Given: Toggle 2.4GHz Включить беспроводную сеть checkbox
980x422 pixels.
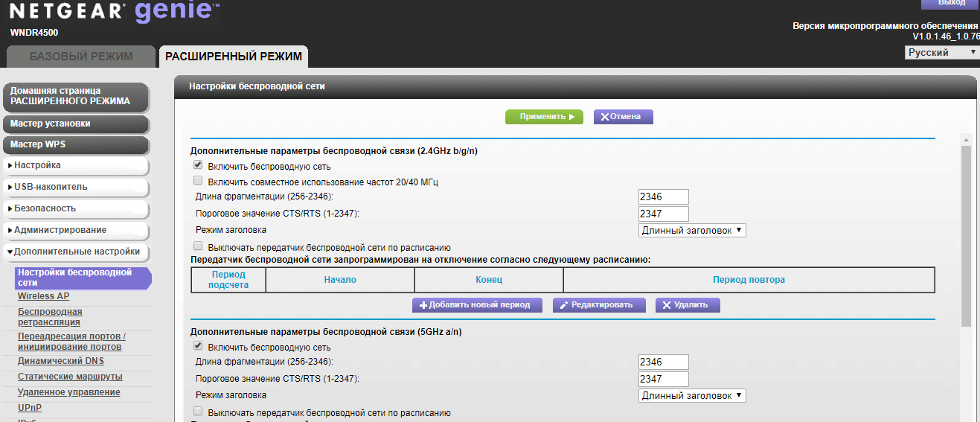Looking at the screenshot, I should [198, 165].
